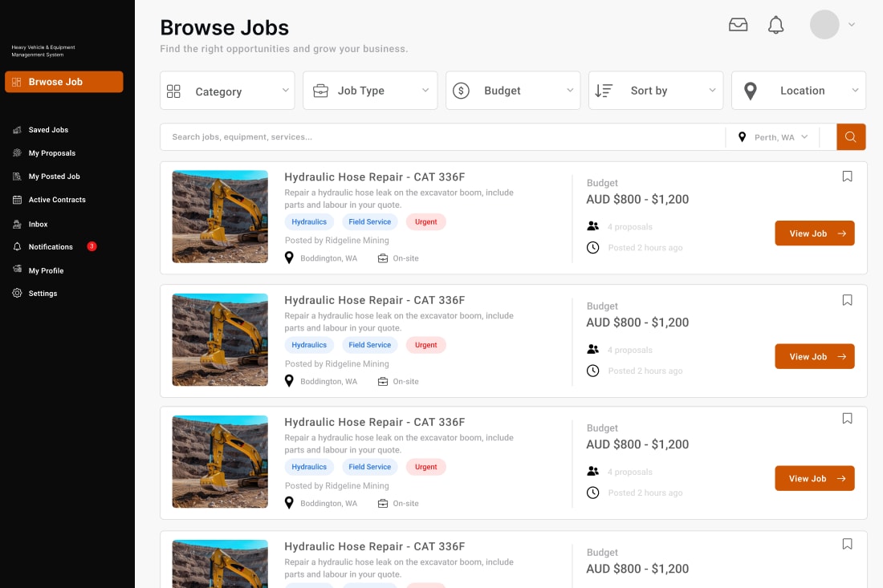Click the second listing's Hydraulics tag
This screenshot has width=883, height=588.
click(x=309, y=345)
